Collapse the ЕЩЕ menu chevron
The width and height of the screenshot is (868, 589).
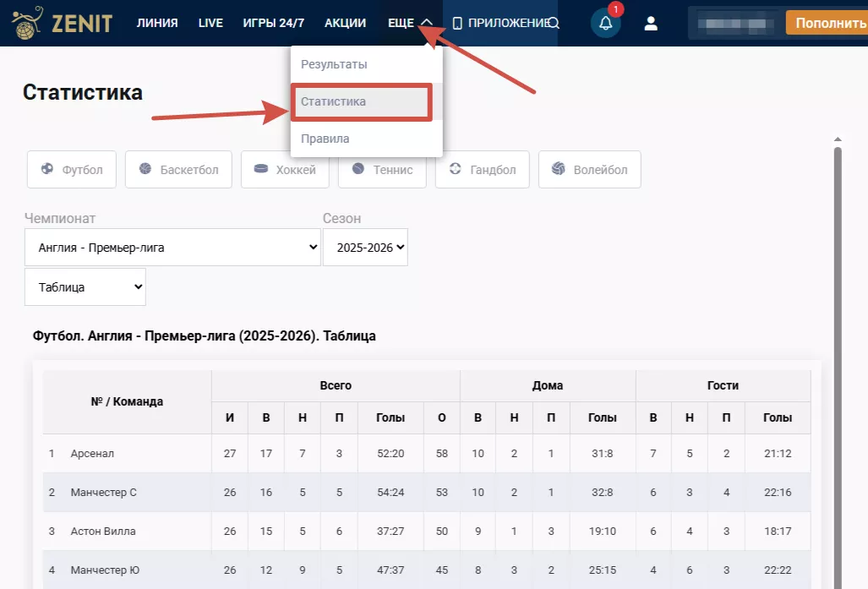(x=427, y=24)
